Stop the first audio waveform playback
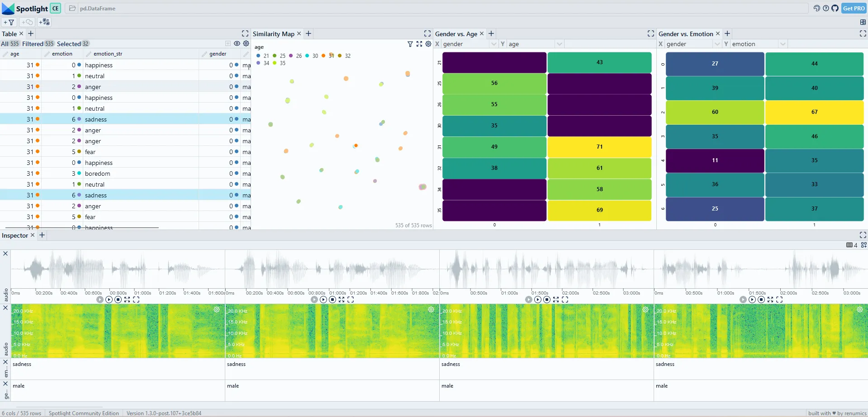Image resolution: width=868 pixels, height=417 pixels. click(118, 300)
